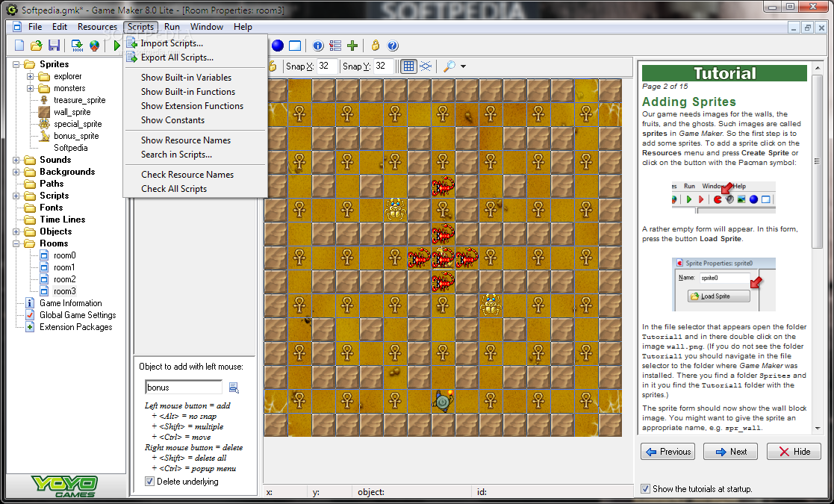Expand the Scripts folder in tree
Screen dimensions: 834x504
pyautogui.click(x=16, y=196)
